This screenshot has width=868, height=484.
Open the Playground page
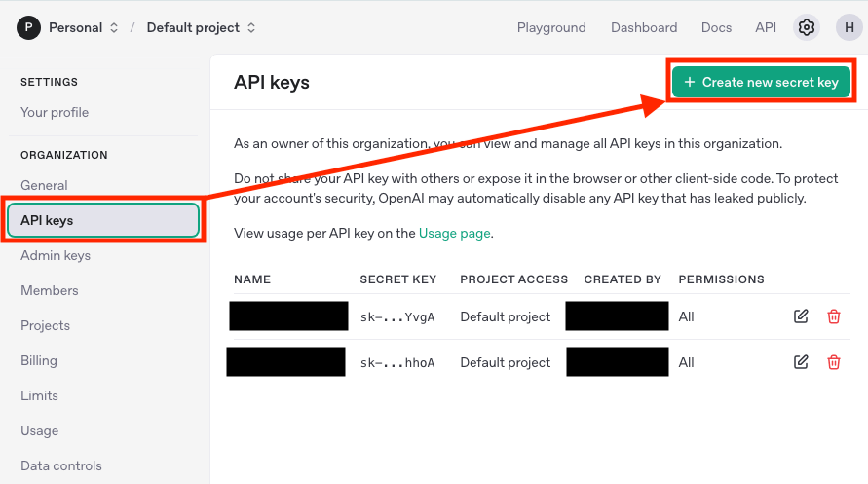(x=551, y=27)
